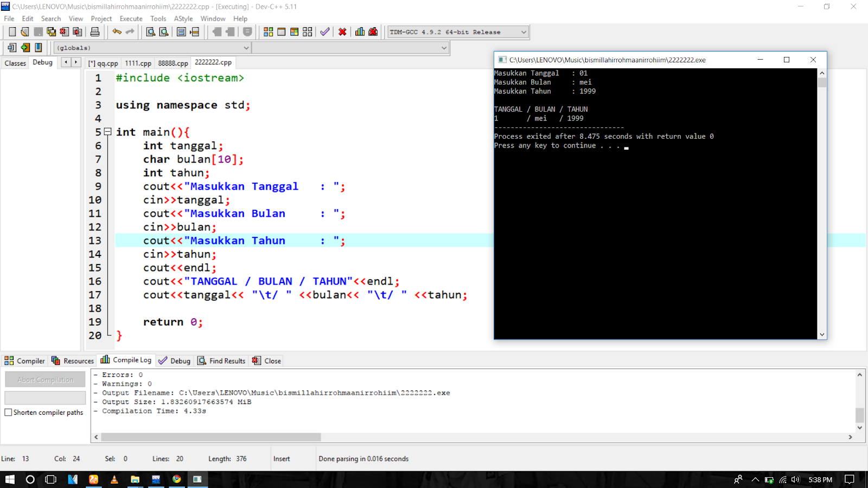868x488 pixels.
Task: Click the left sidebar-tab scroll arrow
Action: coord(66,62)
